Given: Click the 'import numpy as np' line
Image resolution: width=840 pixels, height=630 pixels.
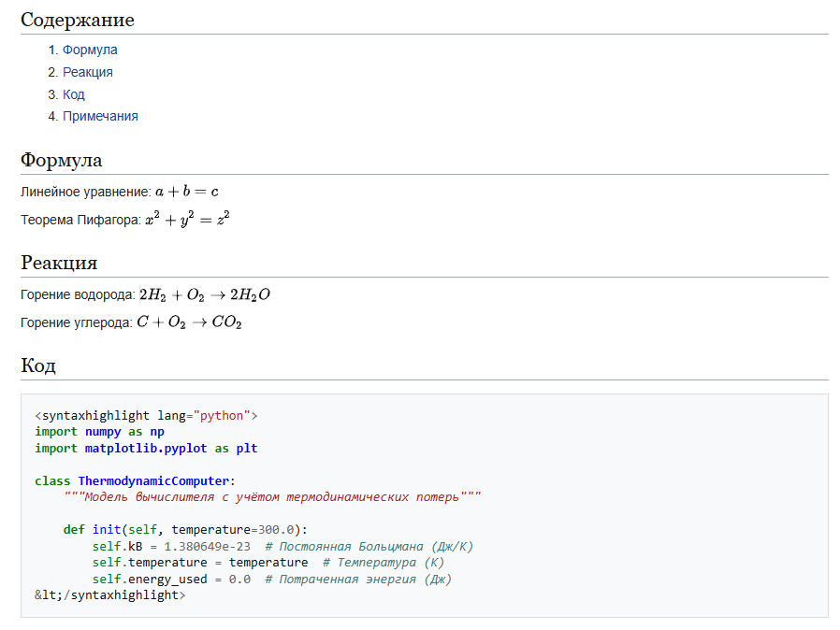Looking at the screenshot, I should coord(99,432).
